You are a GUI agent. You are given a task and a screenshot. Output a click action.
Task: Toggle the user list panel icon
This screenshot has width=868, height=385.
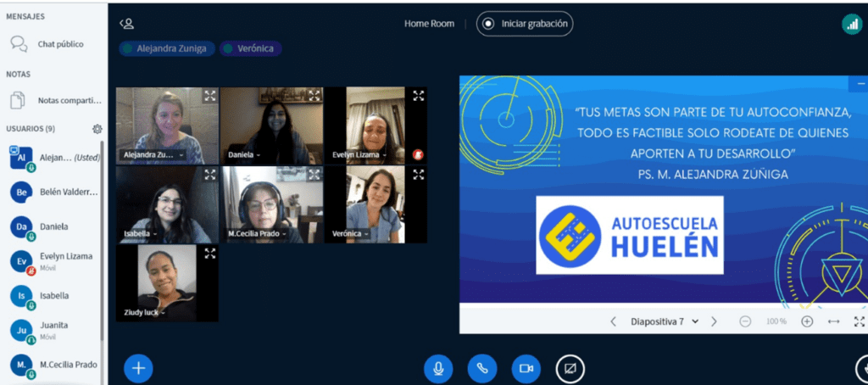point(126,24)
